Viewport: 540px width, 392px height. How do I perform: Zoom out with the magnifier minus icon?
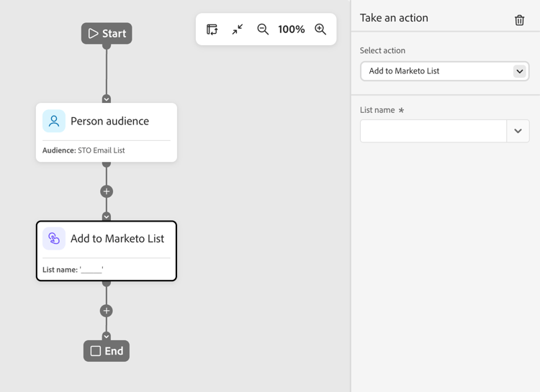click(x=263, y=29)
